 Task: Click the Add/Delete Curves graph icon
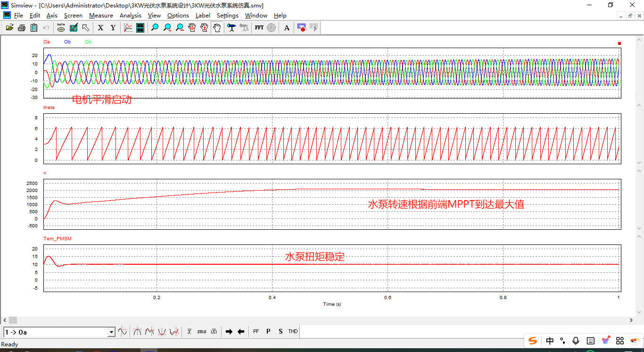tap(128, 28)
